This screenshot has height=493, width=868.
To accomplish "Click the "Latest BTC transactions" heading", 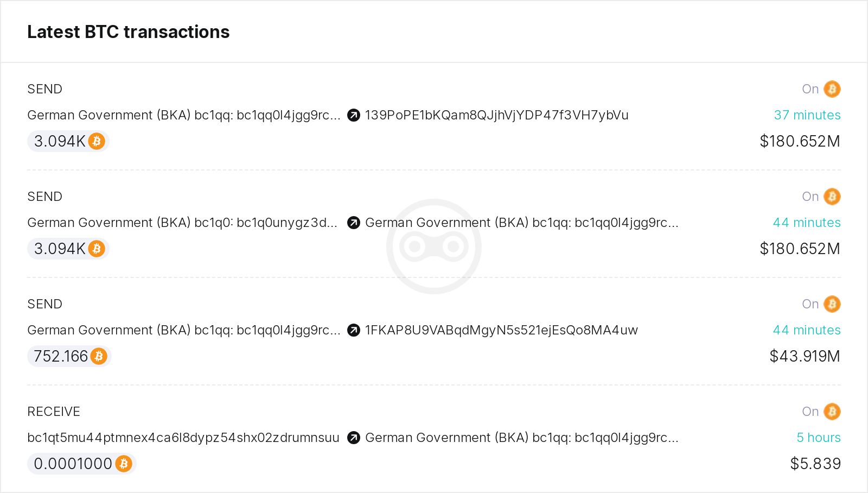I will (x=129, y=31).
